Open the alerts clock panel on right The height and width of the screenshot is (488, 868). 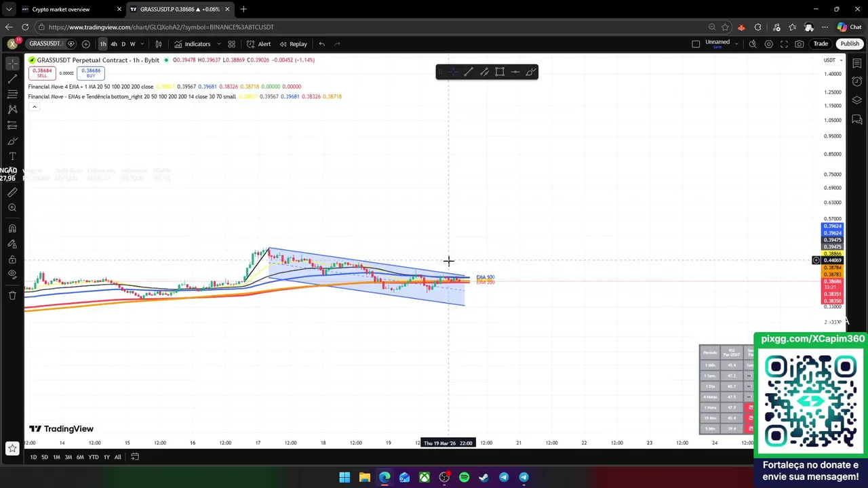coord(857,81)
